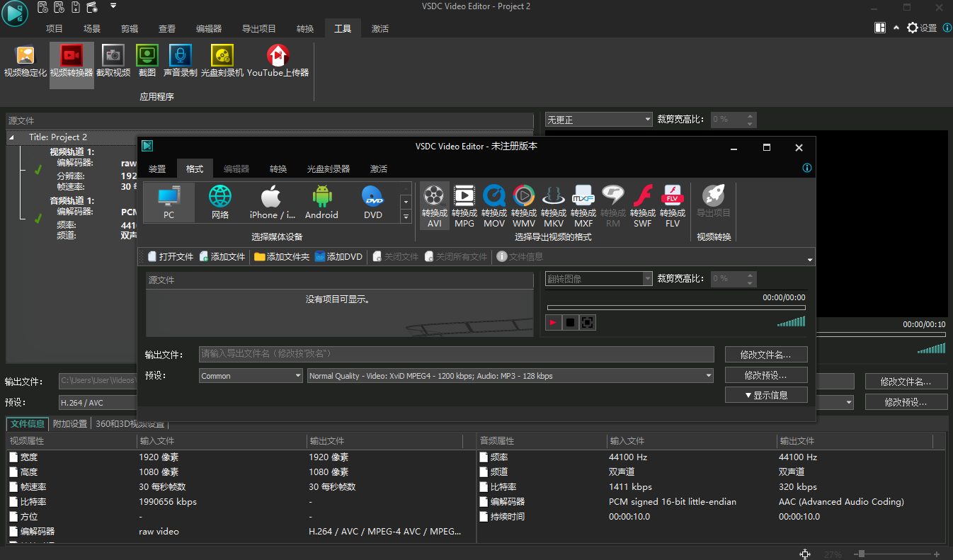Expand the media device list arrow

click(406, 217)
